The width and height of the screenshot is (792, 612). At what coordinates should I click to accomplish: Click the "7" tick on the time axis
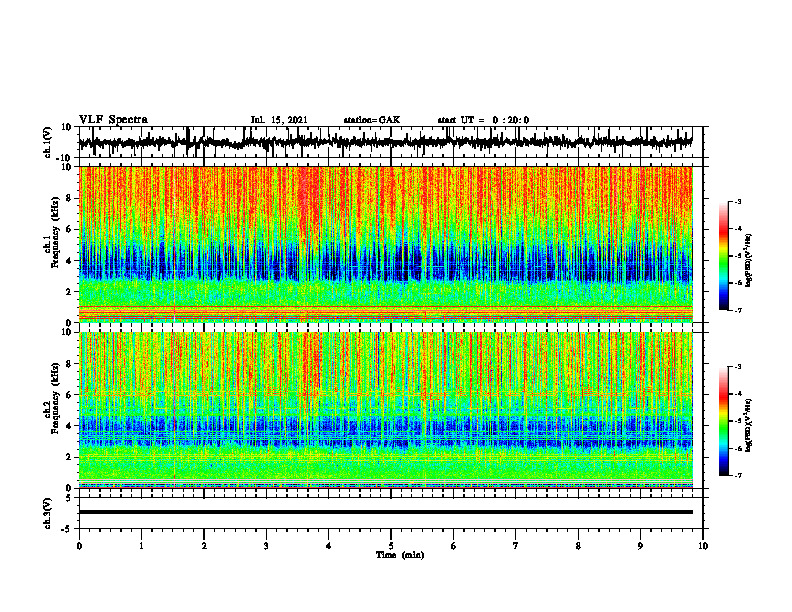click(516, 546)
